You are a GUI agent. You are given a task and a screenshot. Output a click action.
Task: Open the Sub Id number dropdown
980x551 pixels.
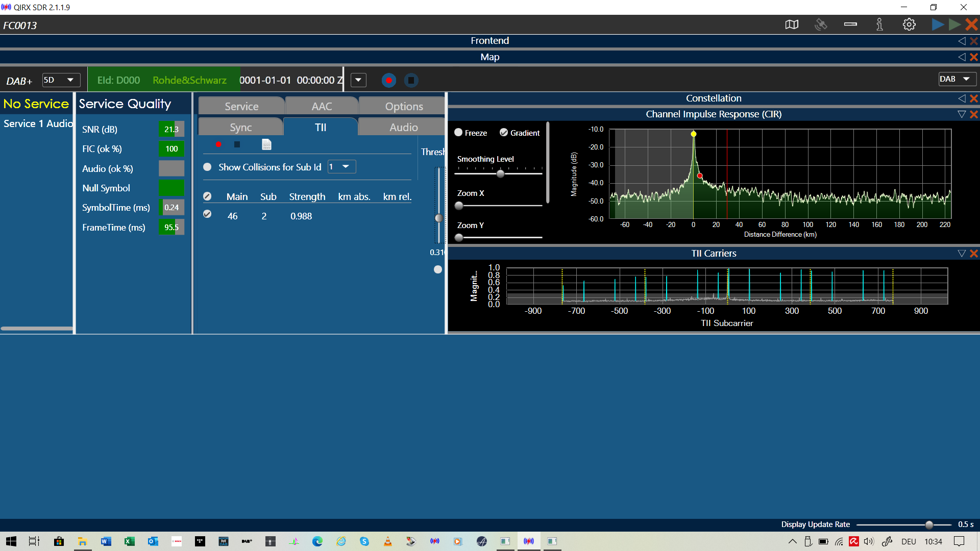341,167
